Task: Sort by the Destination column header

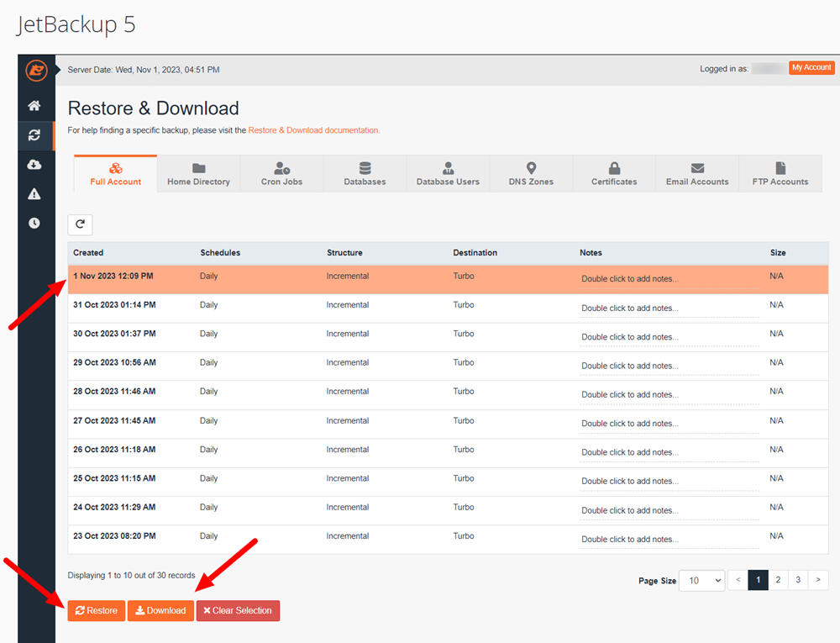Action: (475, 253)
